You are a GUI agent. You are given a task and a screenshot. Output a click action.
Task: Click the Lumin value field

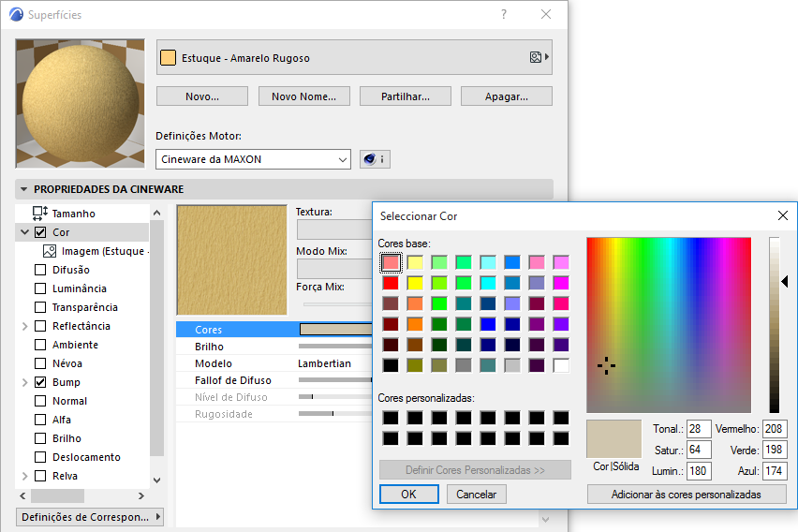pos(699,470)
